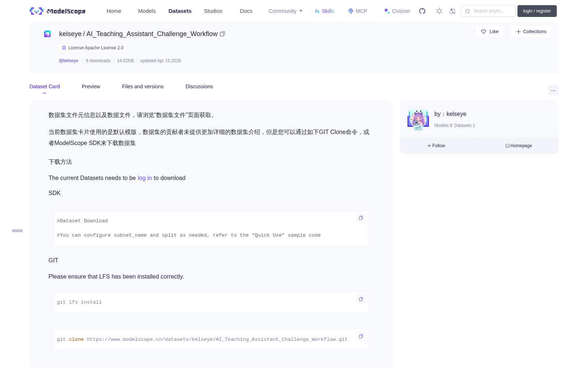Open the three-dot more options menu

click(553, 90)
